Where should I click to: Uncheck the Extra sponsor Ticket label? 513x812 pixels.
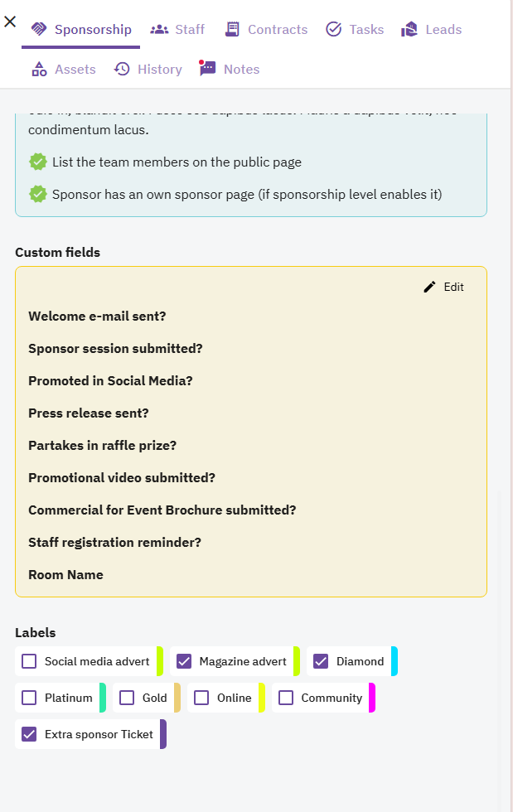29,734
